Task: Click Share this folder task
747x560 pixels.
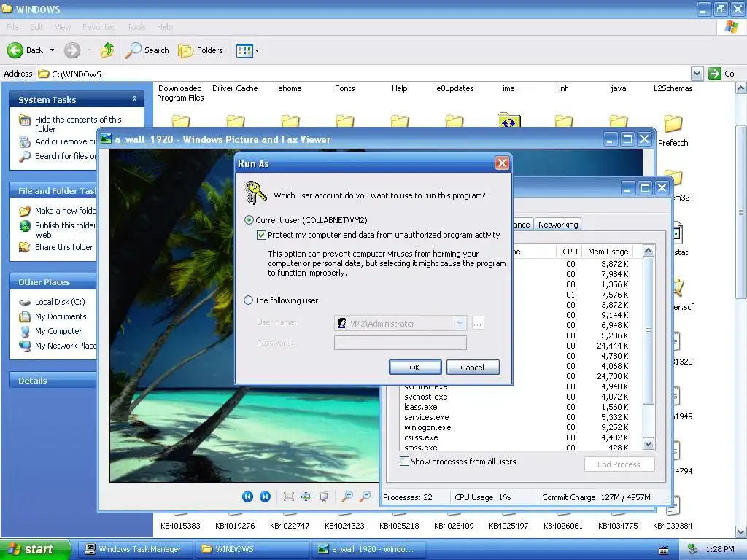Action: point(64,247)
